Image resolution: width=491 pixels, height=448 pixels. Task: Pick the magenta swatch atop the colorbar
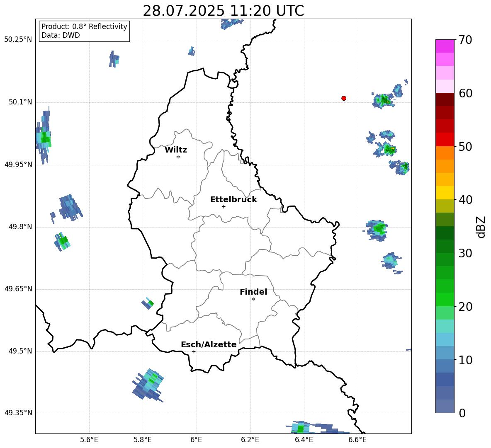(445, 46)
